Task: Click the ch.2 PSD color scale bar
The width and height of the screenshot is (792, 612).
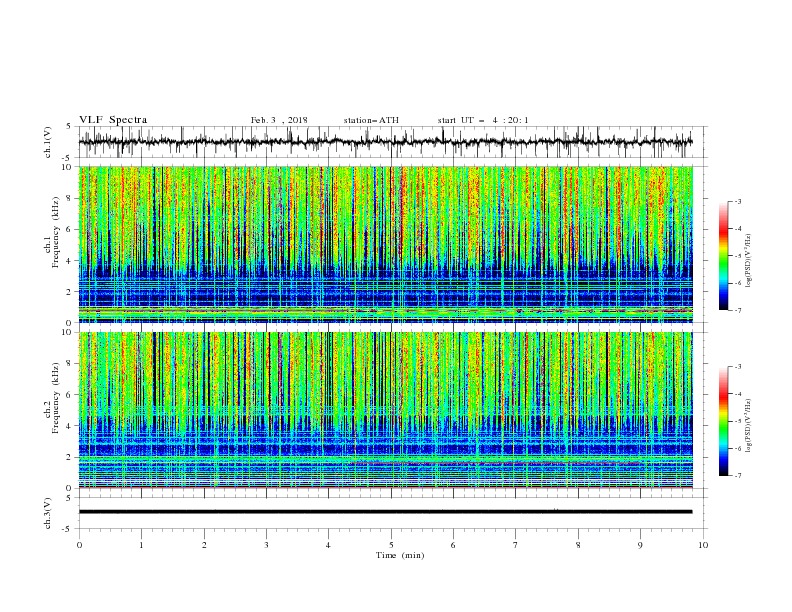Action: click(x=723, y=421)
